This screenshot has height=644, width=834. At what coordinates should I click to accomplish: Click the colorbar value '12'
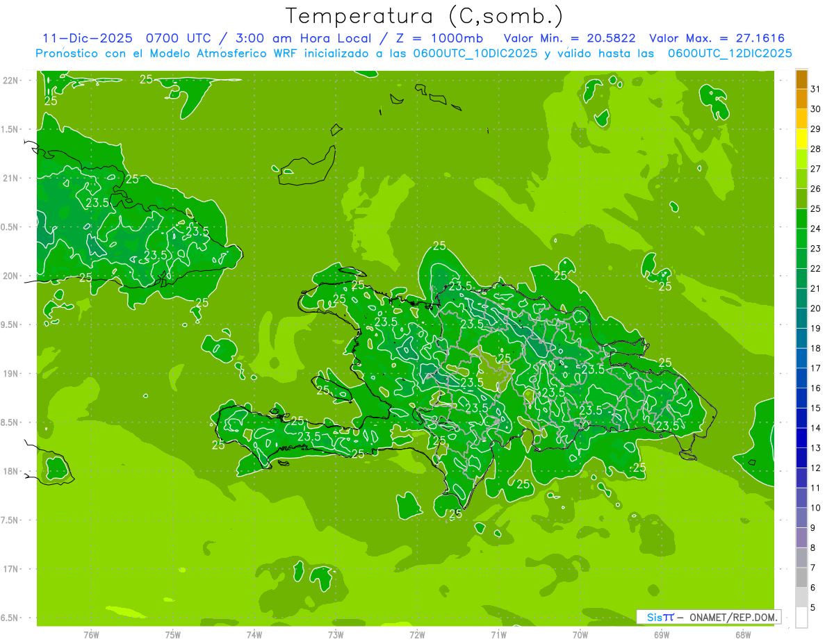click(816, 468)
